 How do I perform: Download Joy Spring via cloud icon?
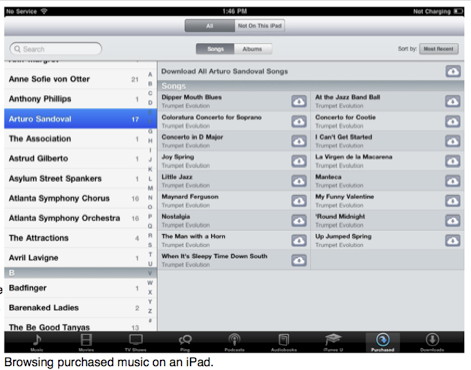299,161
